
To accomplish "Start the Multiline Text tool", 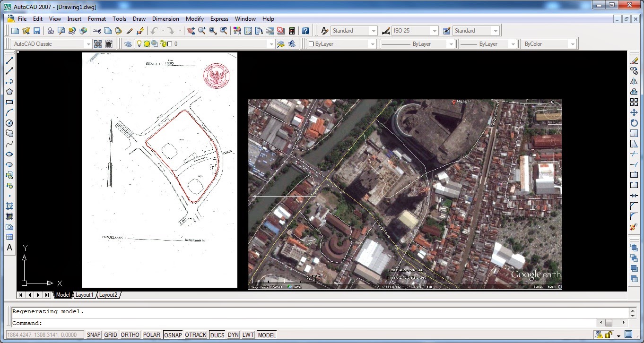I will point(9,248).
